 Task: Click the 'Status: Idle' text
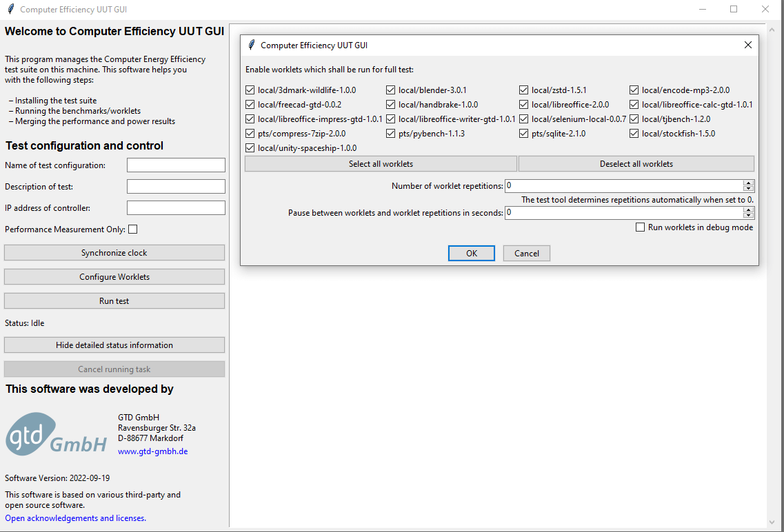(25, 323)
